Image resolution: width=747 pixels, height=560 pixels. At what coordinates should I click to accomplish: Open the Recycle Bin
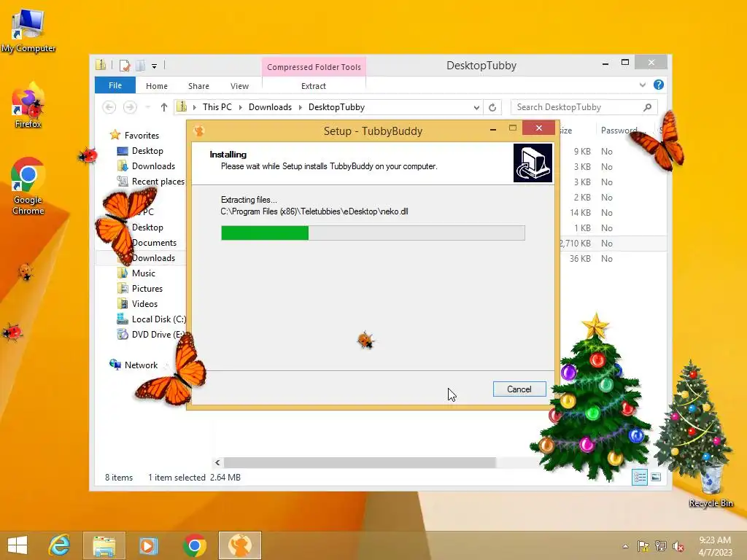[x=711, y=486]
